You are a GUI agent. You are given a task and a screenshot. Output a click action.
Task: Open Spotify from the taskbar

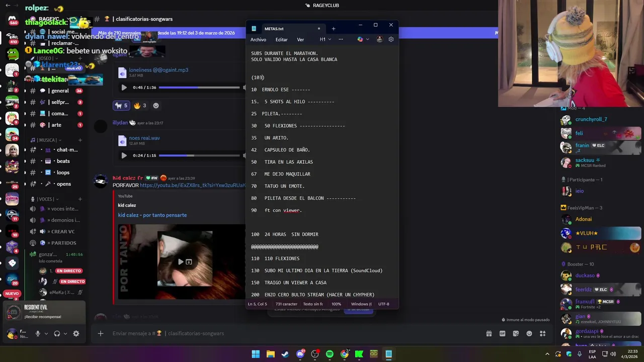coord(330,354)
